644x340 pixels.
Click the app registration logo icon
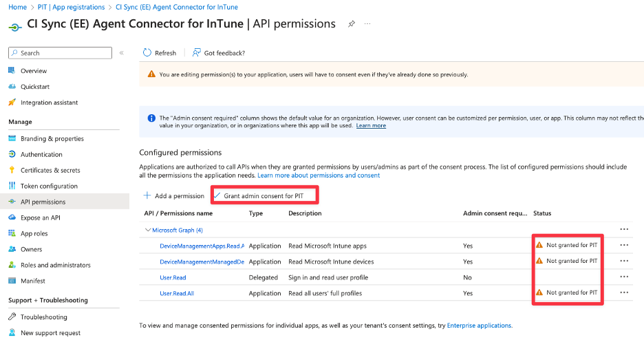click(14, 27)
